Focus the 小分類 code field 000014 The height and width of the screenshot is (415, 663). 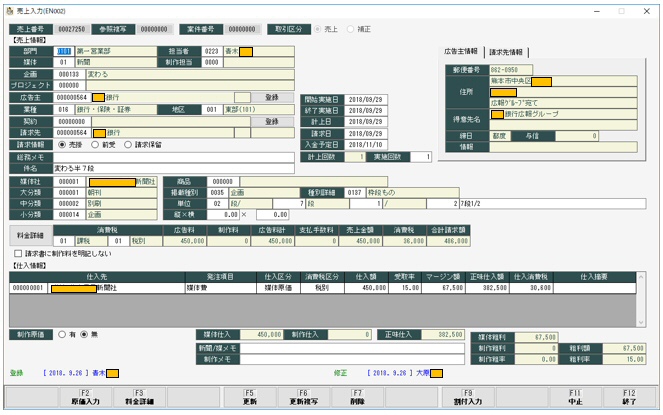click(69, 214)
